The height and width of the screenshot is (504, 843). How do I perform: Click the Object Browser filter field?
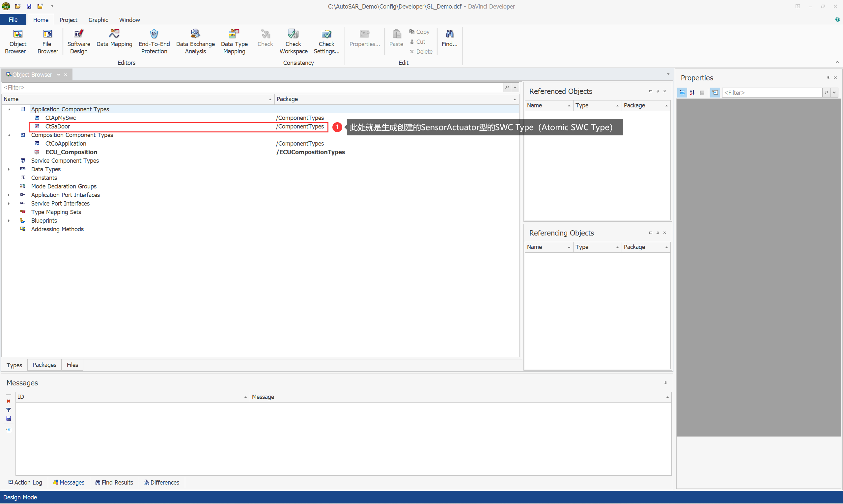[251, 87]
